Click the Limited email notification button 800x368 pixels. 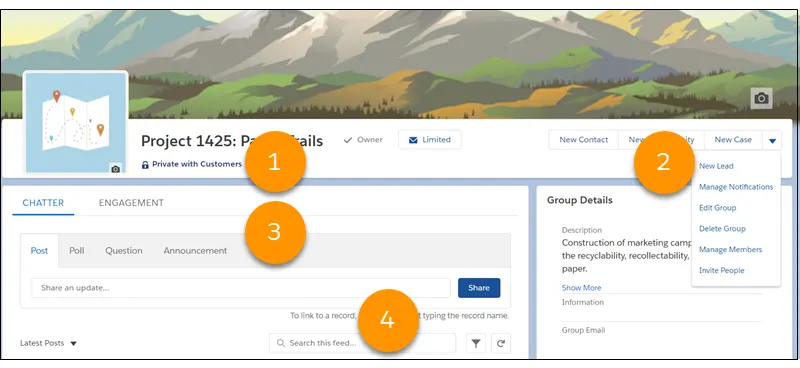(x=430, y=139)
